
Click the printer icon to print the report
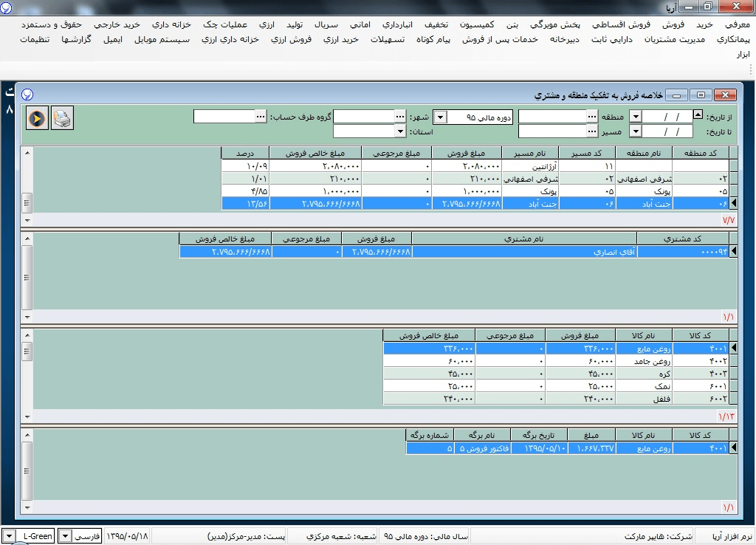click(62, 117)
